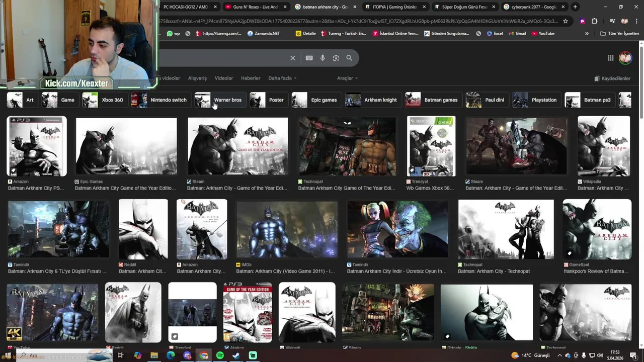Clear the Google search box text
The width and height of the screenshot is (644, 362).
292,58
